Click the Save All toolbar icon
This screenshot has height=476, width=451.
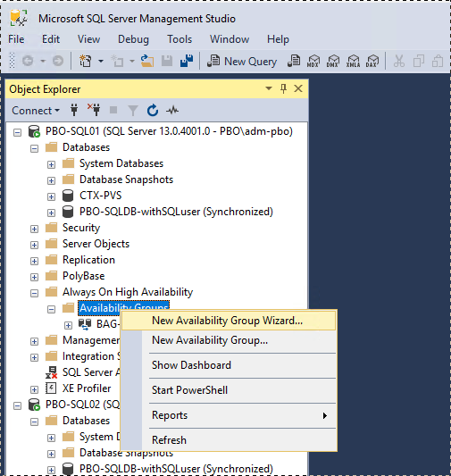[x=187, y=61]
